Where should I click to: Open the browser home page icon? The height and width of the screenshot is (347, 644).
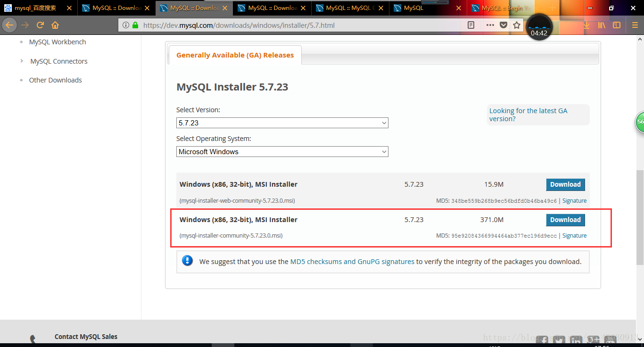point(55,25)
